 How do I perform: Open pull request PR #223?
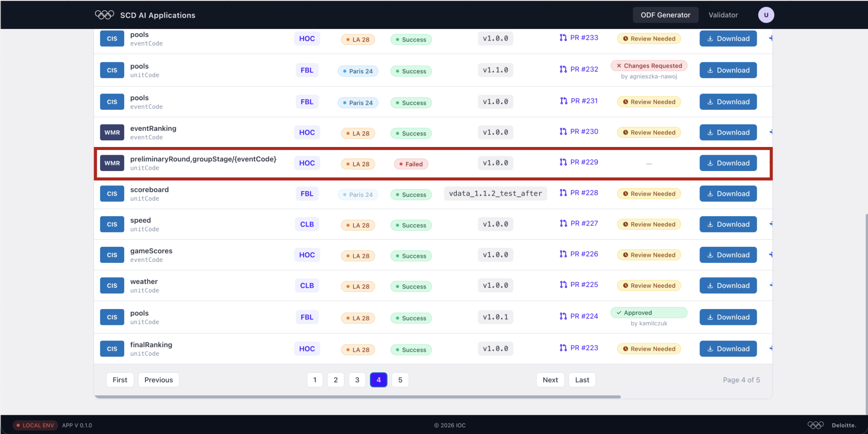[x=579, y=348]
